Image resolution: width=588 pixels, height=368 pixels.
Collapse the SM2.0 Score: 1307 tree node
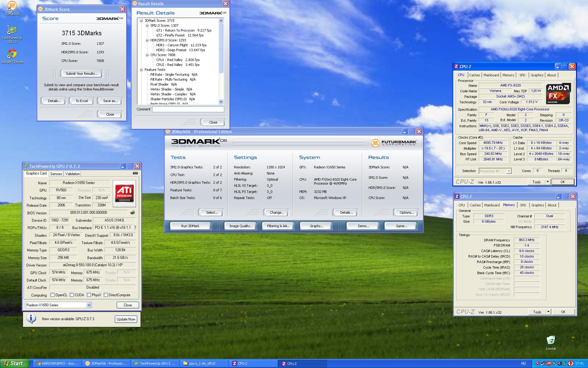pyautogui.click(x=147, y=25)
